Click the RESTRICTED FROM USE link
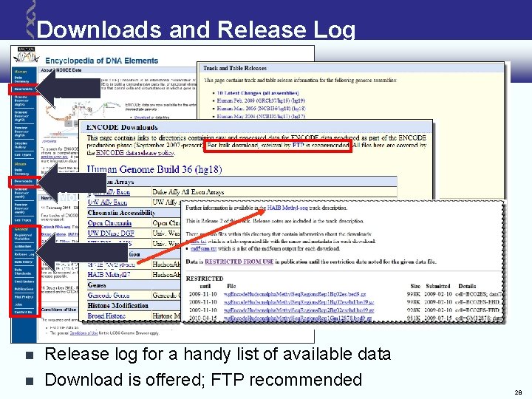Viewport: 532px width, 399px height. tap(239, 262)
